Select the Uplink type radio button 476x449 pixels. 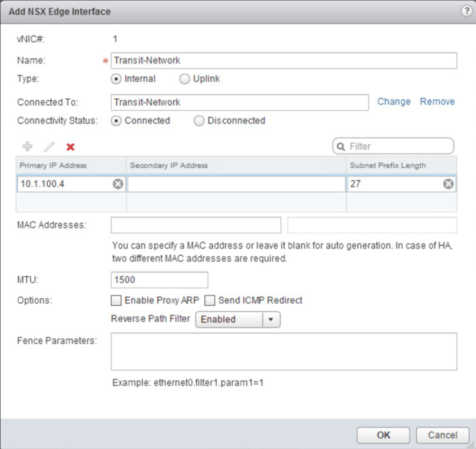pos(185,79)
